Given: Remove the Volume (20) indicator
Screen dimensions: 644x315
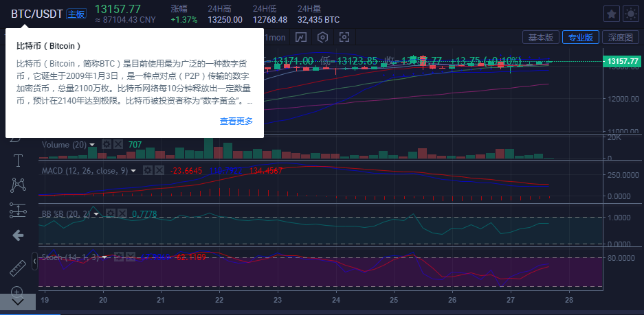Looking at the screenshot, I should coord(118,144).
